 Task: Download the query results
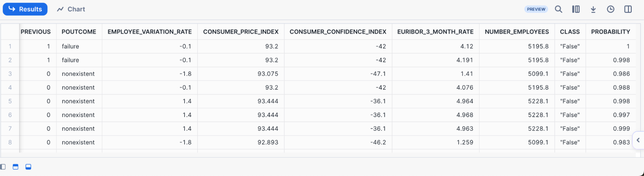click(x=593, y=9)
